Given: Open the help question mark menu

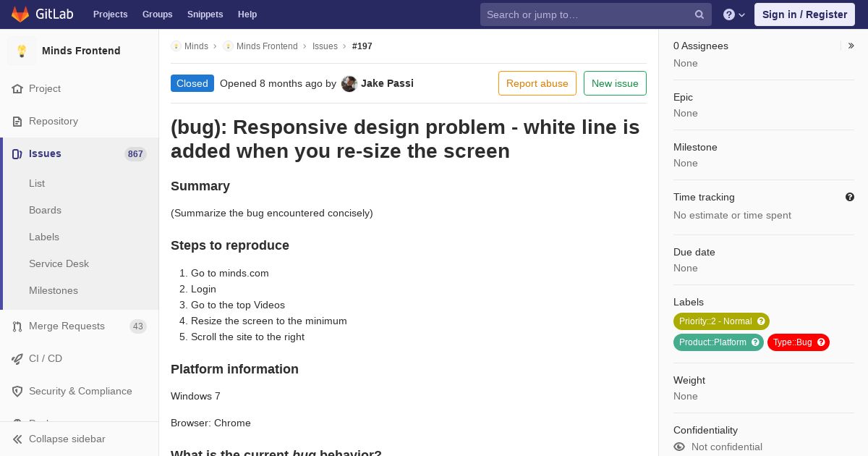Looking at the screenshot, I should click(x=734, y=14).
